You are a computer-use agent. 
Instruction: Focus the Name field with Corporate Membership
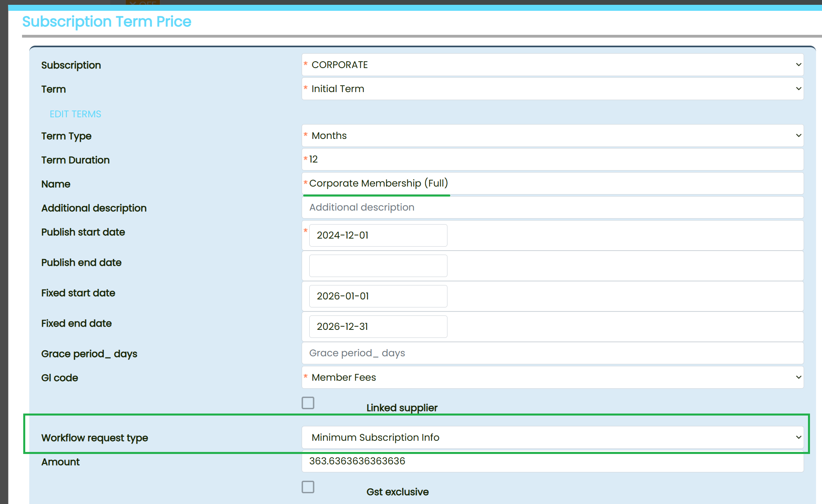pyautogui.click(x=552, y=183)
